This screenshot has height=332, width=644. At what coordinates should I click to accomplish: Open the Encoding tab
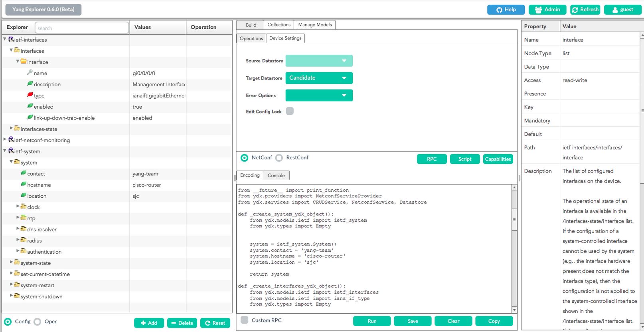pyautogui.click(x=250, y=175)
